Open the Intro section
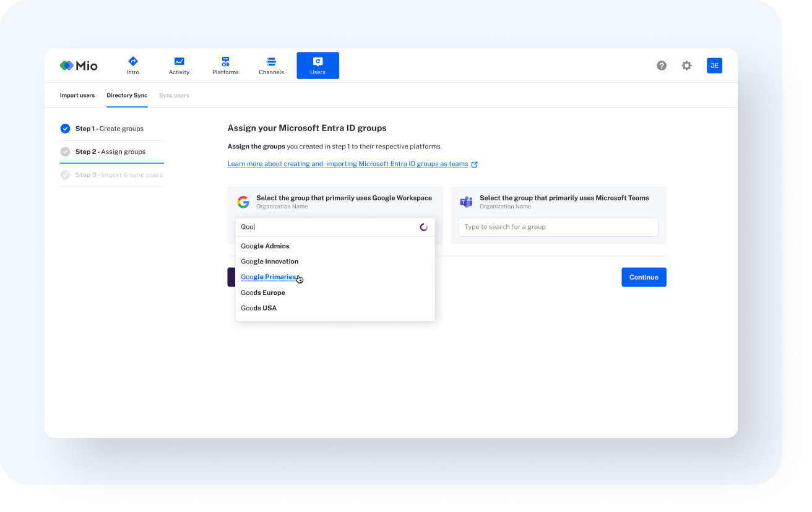812x512 pixels. pos(132,66)
